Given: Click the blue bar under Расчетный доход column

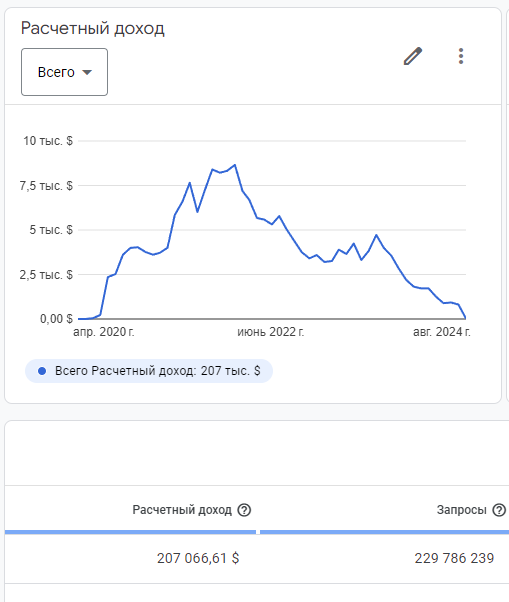Looking at the screenshot, I should (x=131, y=532).
